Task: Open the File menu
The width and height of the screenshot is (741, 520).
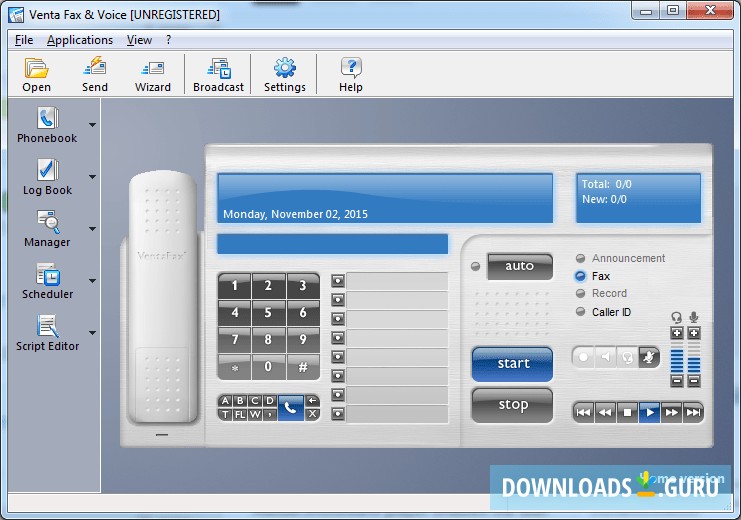Action: (24, 40)
